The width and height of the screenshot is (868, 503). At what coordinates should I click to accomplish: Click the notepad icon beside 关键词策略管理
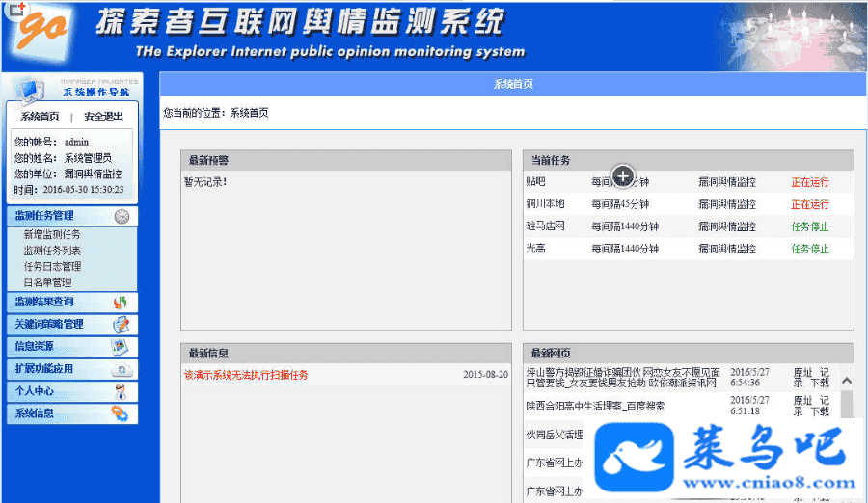[121, 325]
